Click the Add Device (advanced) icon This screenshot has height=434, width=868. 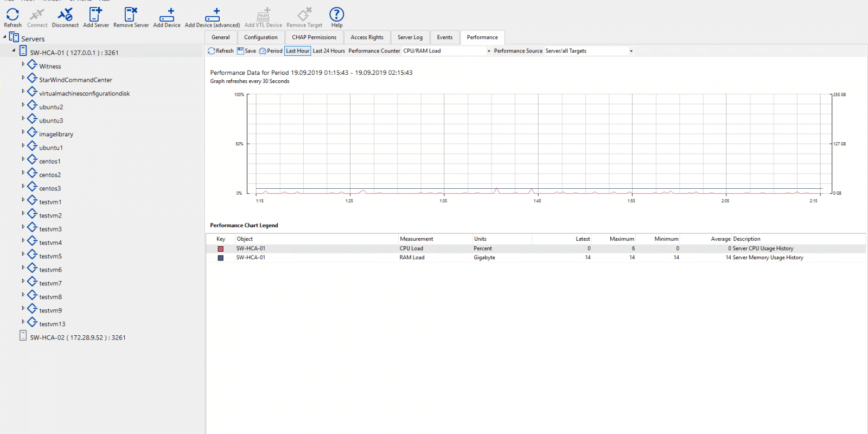[x=213, y=15]
